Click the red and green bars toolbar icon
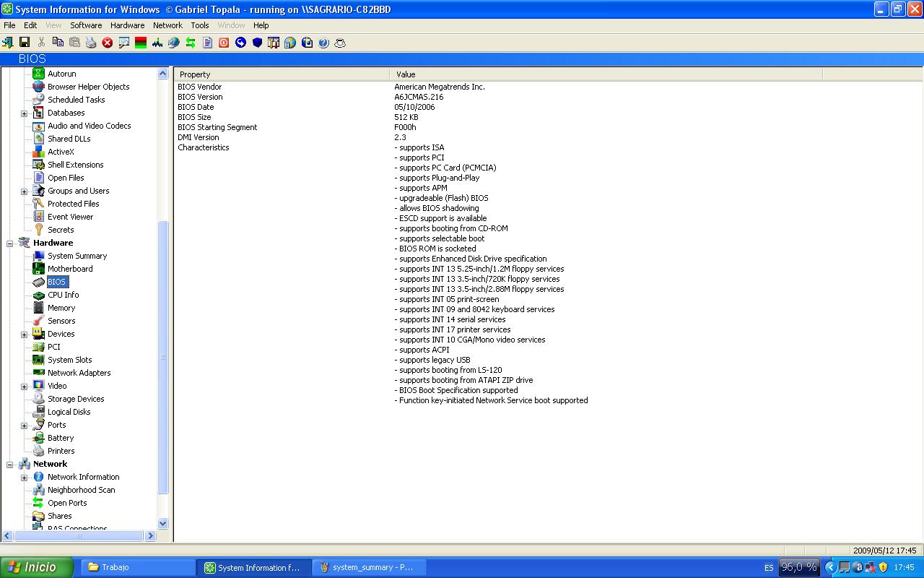The image size is (924, 578). click(x=141, y=43)
